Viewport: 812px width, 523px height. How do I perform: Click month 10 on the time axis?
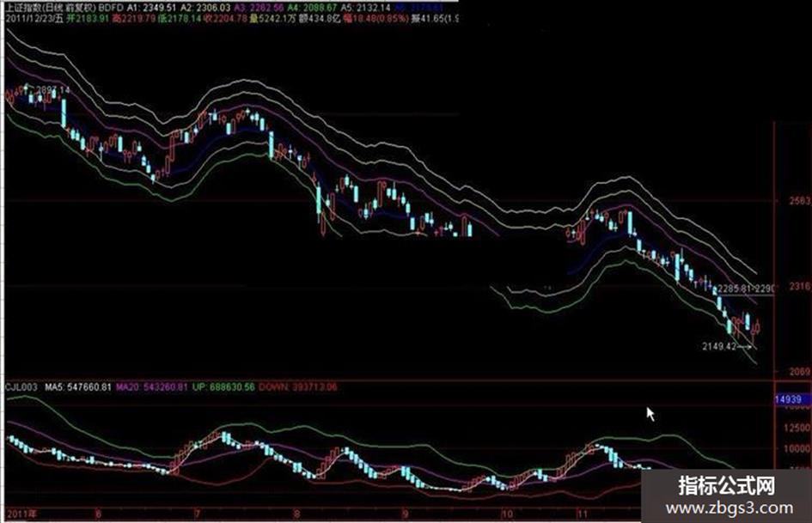coord(507,514)
